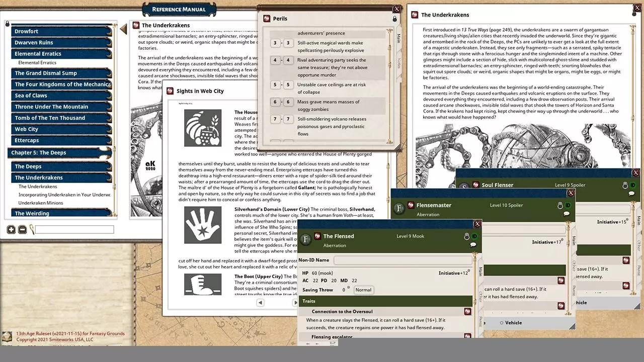
Task: Toggle the Perils table lock icon
Action: [394, 19]
